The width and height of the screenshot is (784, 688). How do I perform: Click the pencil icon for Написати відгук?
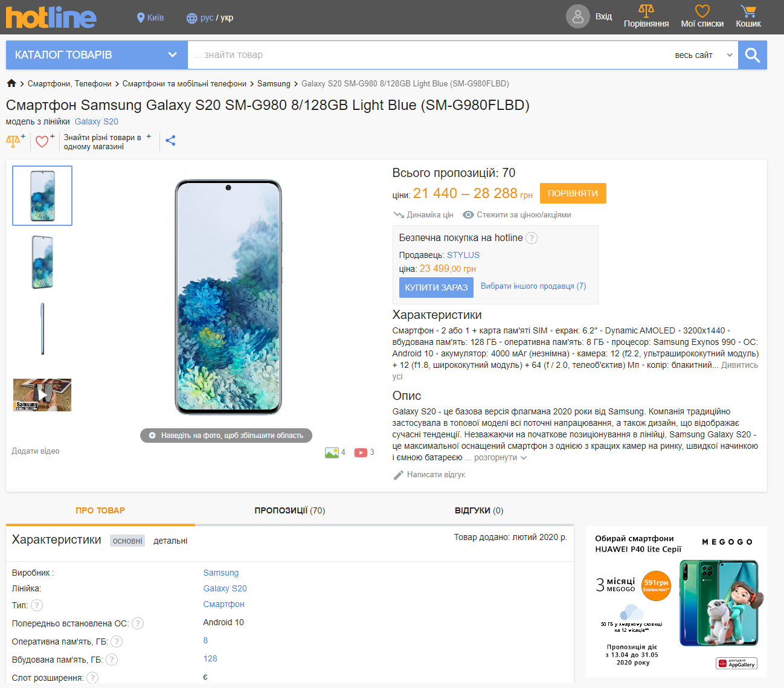pos(398,475)
